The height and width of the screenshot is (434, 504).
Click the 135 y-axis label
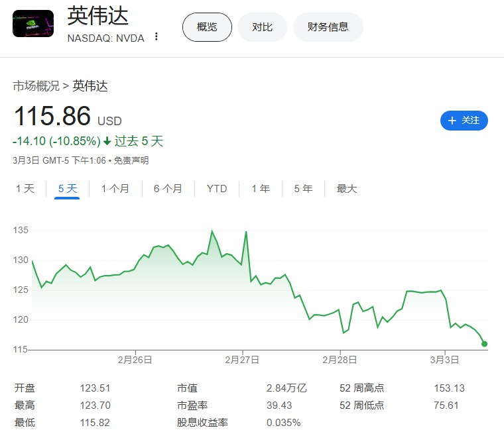(21, 230)
